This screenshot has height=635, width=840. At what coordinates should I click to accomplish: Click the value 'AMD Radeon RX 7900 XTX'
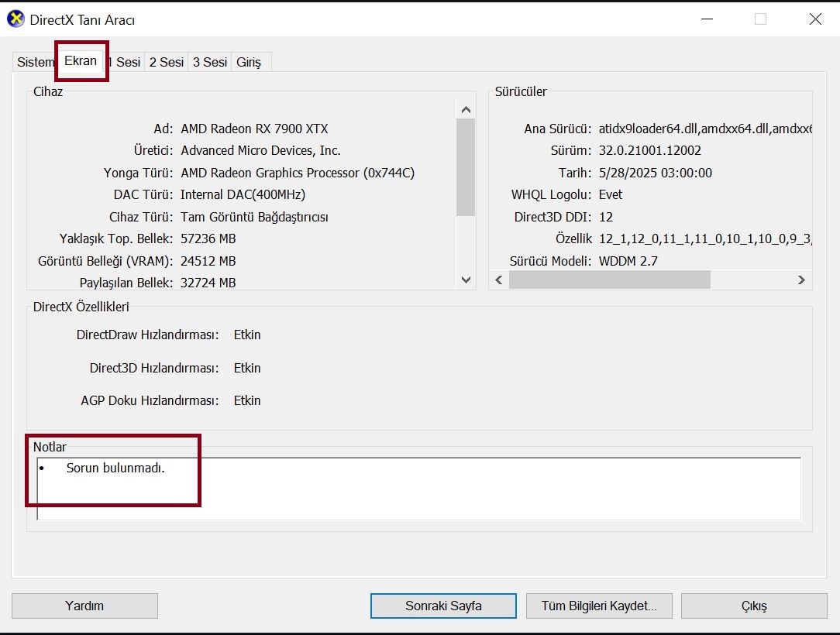point(254,129)
